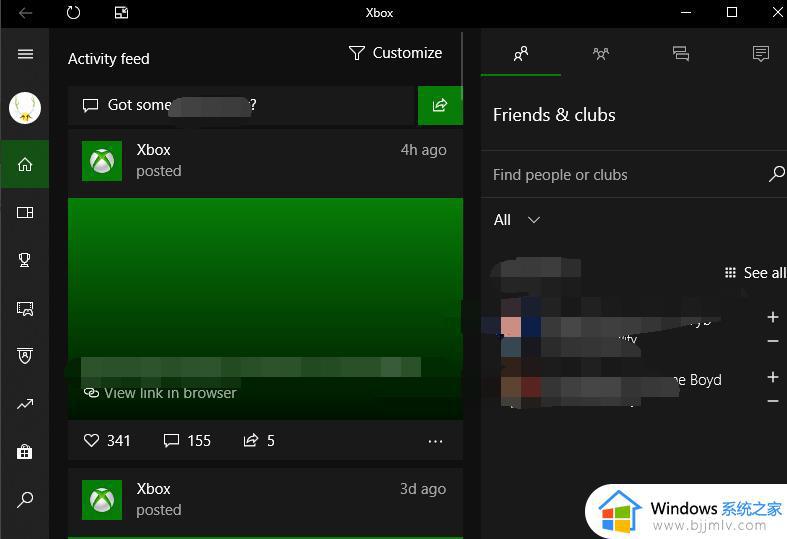Open the hamburger navigation menu

(25, 54)
